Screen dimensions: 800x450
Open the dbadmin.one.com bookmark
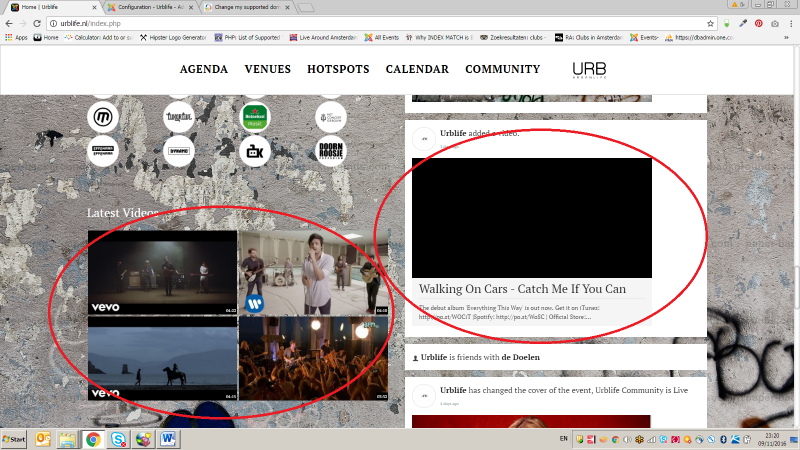699,37
